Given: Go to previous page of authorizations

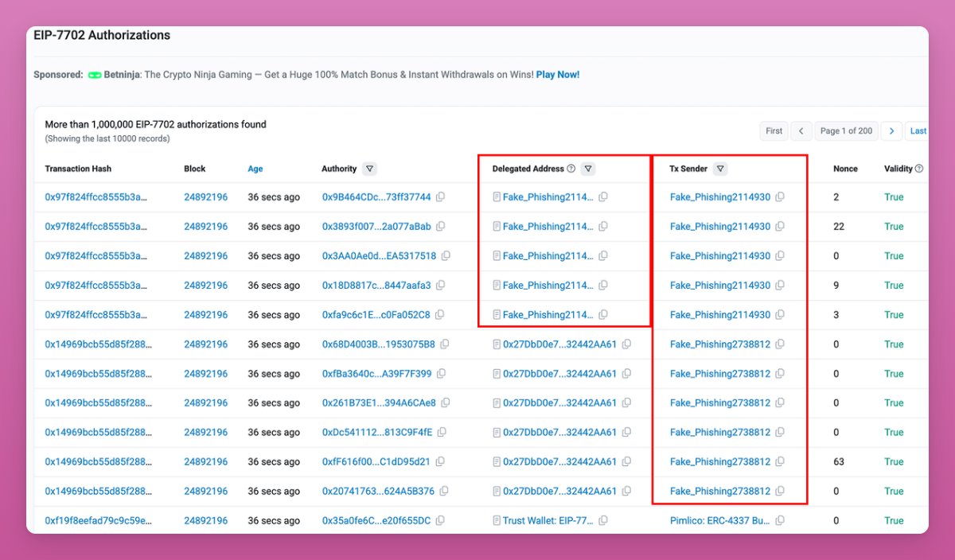Looking at the screenshot, I should pyautogui.click(x=801, y=131).
